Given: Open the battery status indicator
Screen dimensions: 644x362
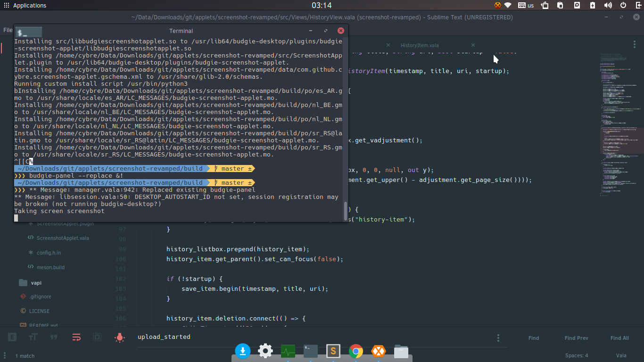Looking at the screenshot, I should click(593, 5).
